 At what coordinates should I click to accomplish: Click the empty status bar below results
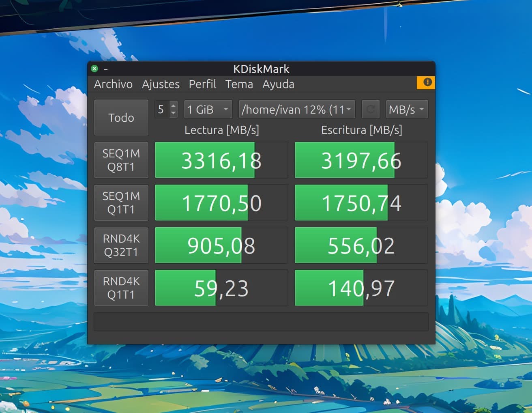tap(261, 321)
